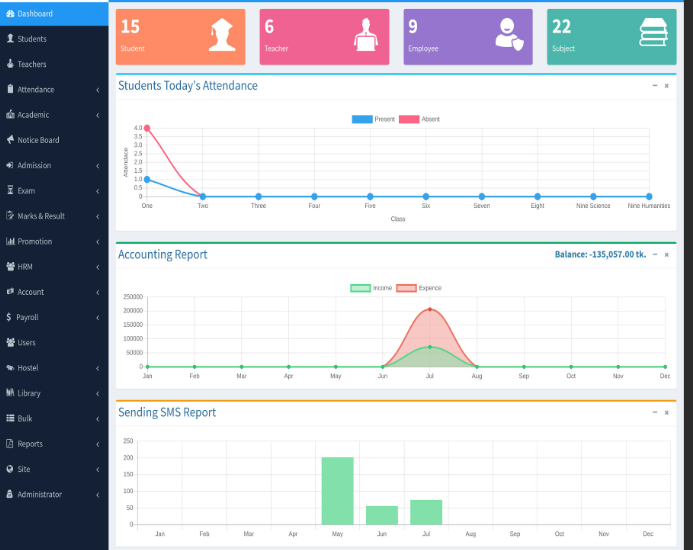693x550 pixels.
Task: Toggle the Present legend in attendance chart
Action: (x=374, y=119)
